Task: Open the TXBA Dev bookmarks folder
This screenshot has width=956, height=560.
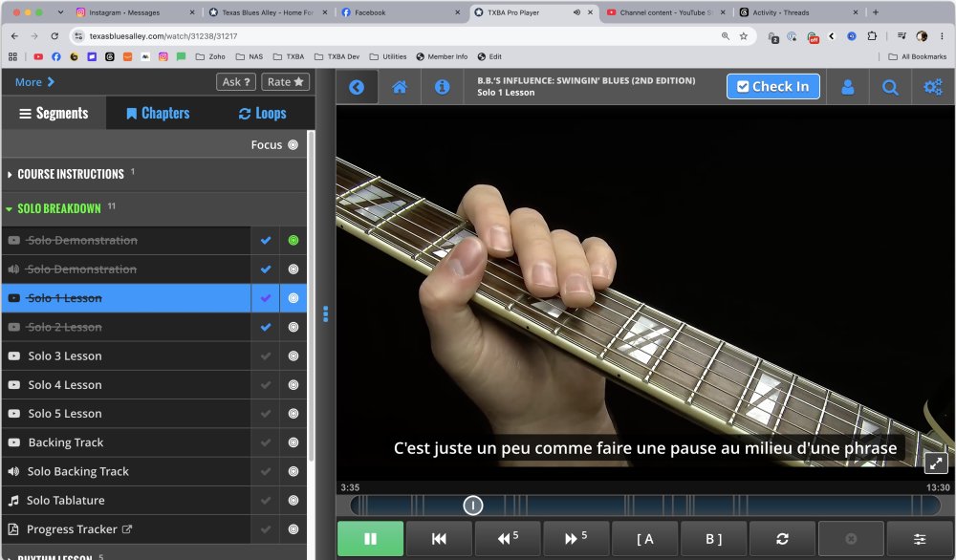Action: pyautogui.click(x=337, y=56)
